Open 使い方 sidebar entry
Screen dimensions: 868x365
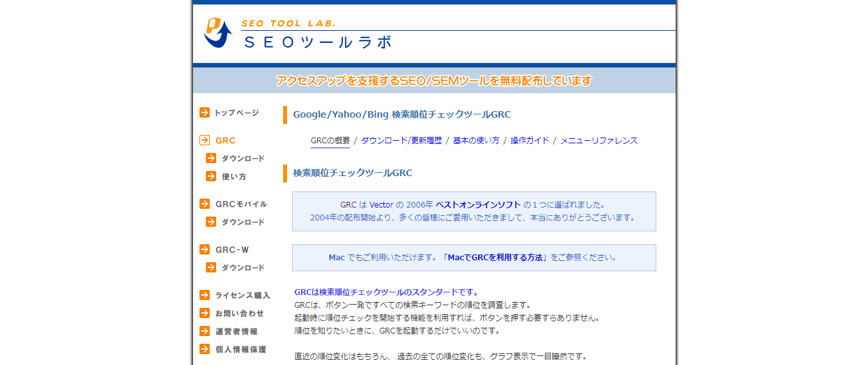pyautogui.click(x=234, y=176)
